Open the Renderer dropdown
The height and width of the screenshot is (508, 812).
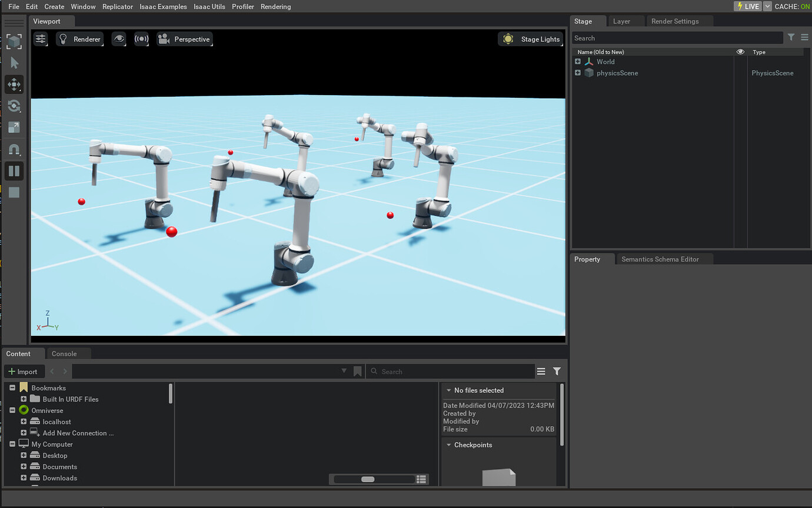coord(79,39)
